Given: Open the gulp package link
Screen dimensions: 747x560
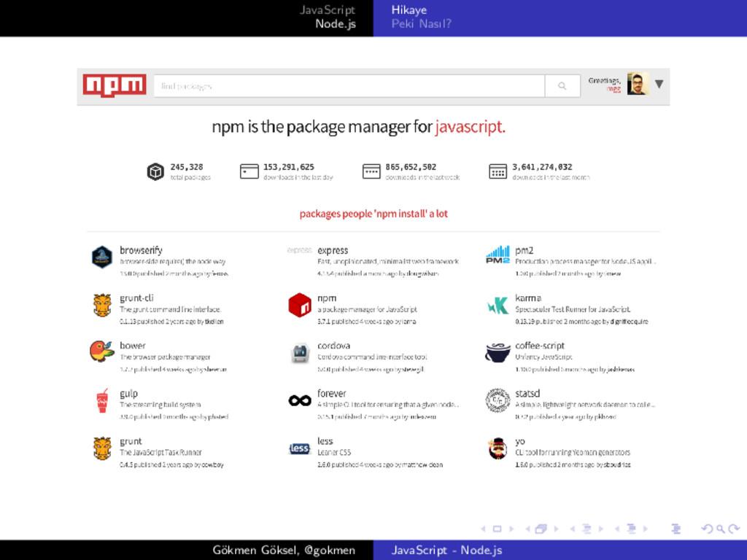Looking at the screenshot, I should pyautogui.click(x=128, y=394).
